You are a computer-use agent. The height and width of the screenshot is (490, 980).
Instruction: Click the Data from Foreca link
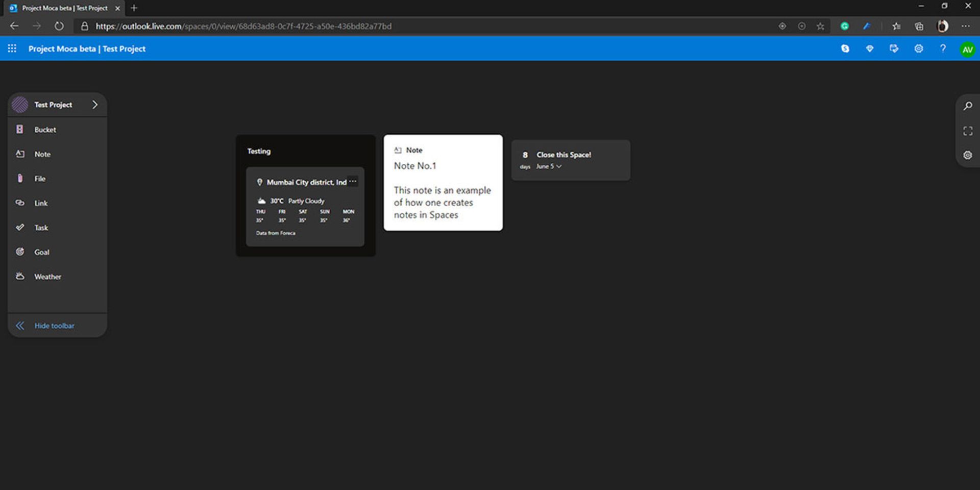[x=275, y=233]
